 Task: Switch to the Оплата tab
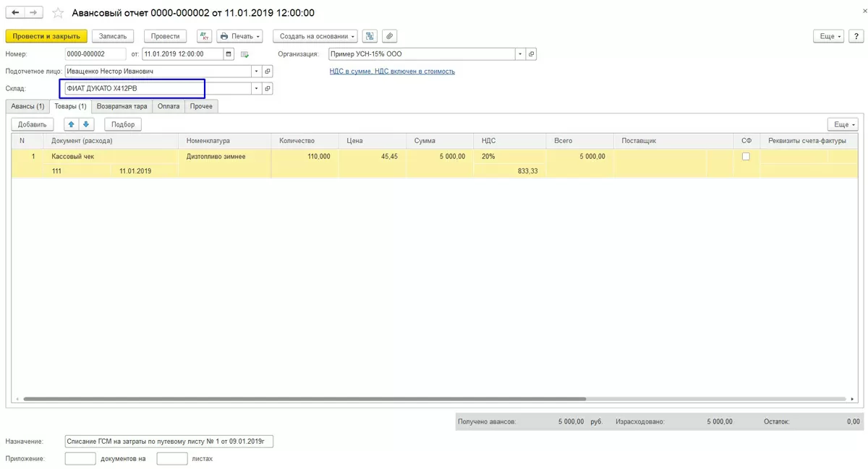pyautogui.click(x=169, y=106)
